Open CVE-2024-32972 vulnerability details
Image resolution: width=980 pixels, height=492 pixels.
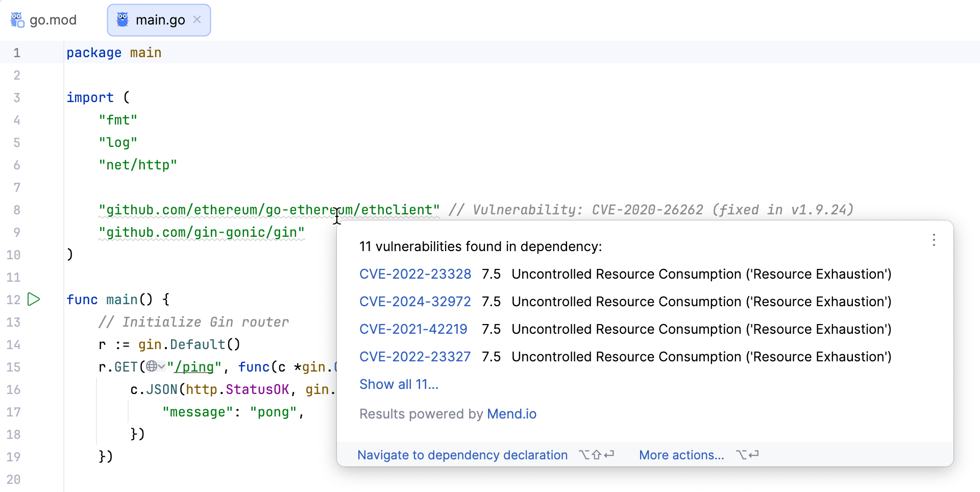[x=415, y=301]
